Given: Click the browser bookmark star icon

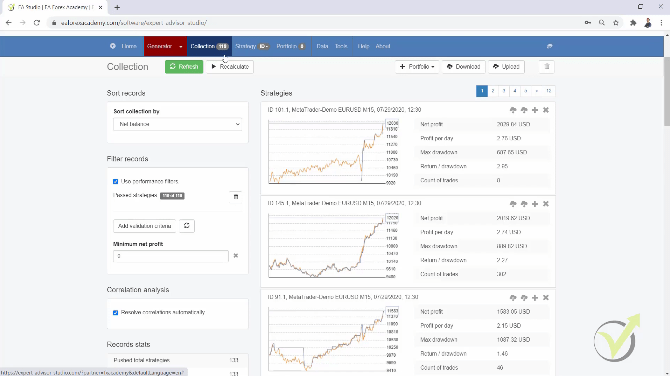Looking at the screenshot, I should (x=616, y=23).
